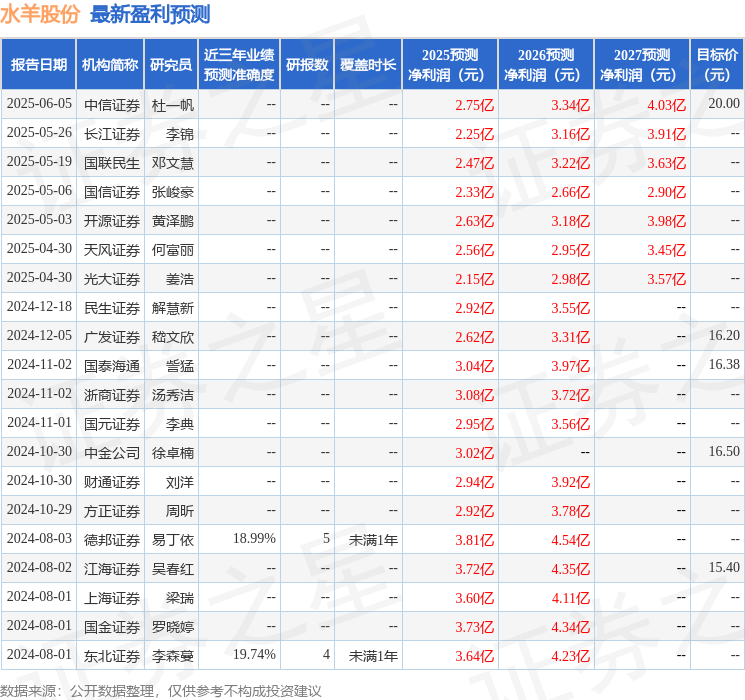Image resolution: width=745 pixels, height=700 pixels.
Task: Select the 中金公司 institution cell
Action: (112, 453)
